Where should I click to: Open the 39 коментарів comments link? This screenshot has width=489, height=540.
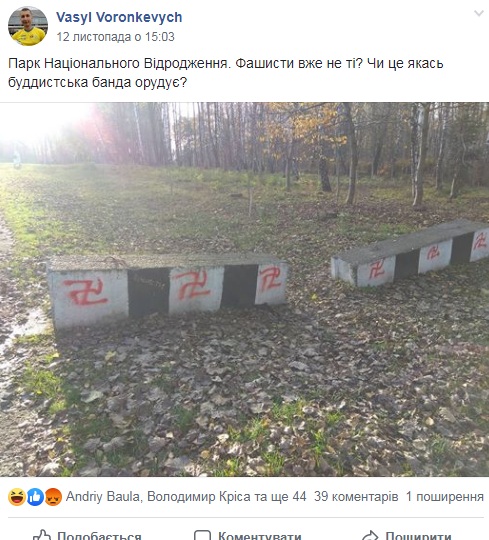356,497
